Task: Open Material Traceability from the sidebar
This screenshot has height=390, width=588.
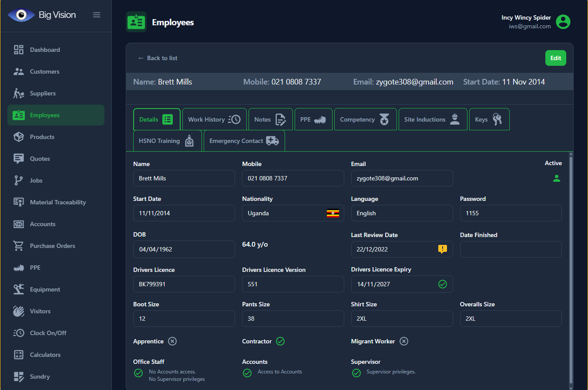Action: [57, 202]
